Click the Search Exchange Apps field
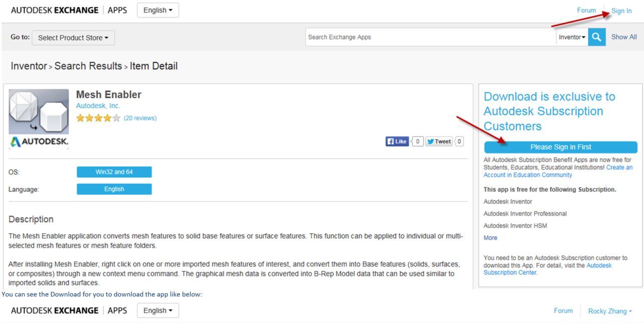The width and height of the screenshot is (644, 323). [431, 37]
